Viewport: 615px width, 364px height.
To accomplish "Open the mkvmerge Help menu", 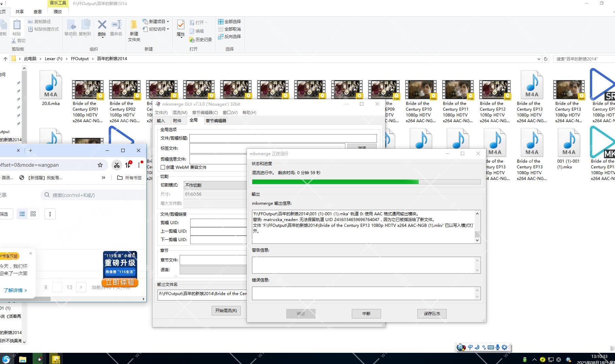I will [x=249, y=113].
